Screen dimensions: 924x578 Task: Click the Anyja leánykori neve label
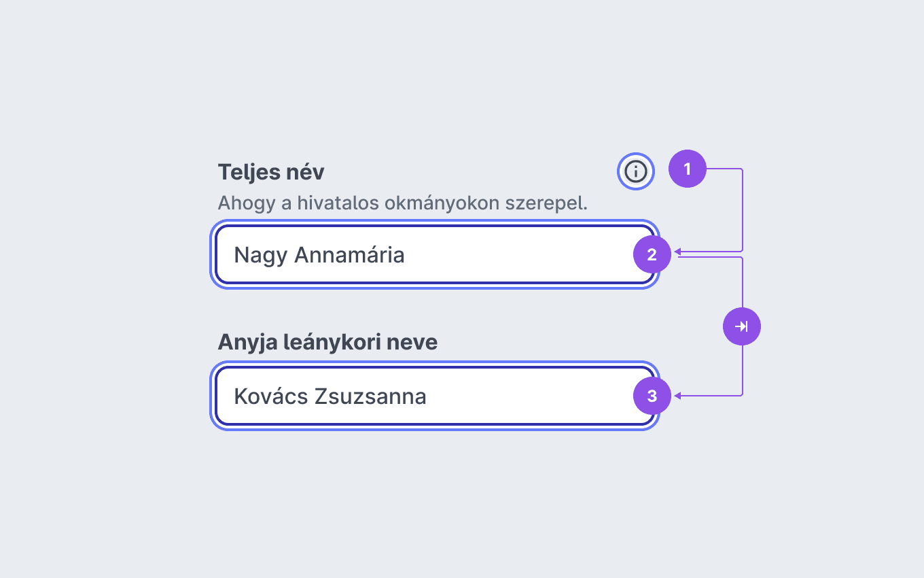click(327, 342)
